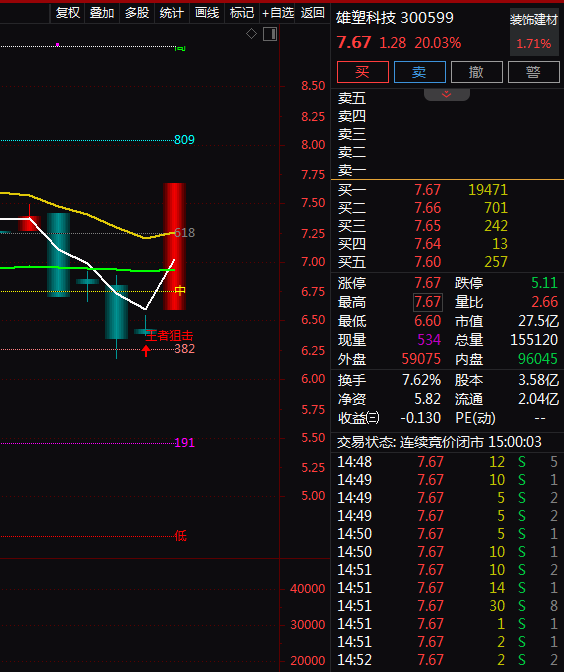The width and height of the screenshot is (564, 672).
Task: Click the 内盘 value 96045
Action: (538, 359)
